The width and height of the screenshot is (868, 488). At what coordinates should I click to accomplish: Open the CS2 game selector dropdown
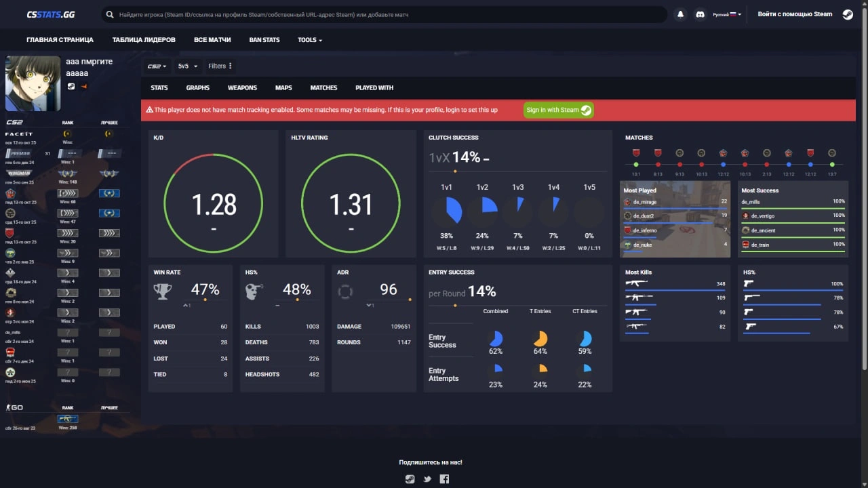pyautogui.click(x=157, y=66)
